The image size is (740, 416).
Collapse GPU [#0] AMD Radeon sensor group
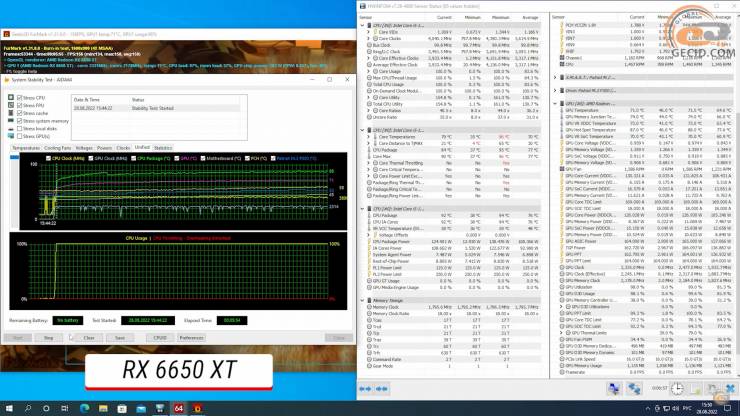coord(555,103)
